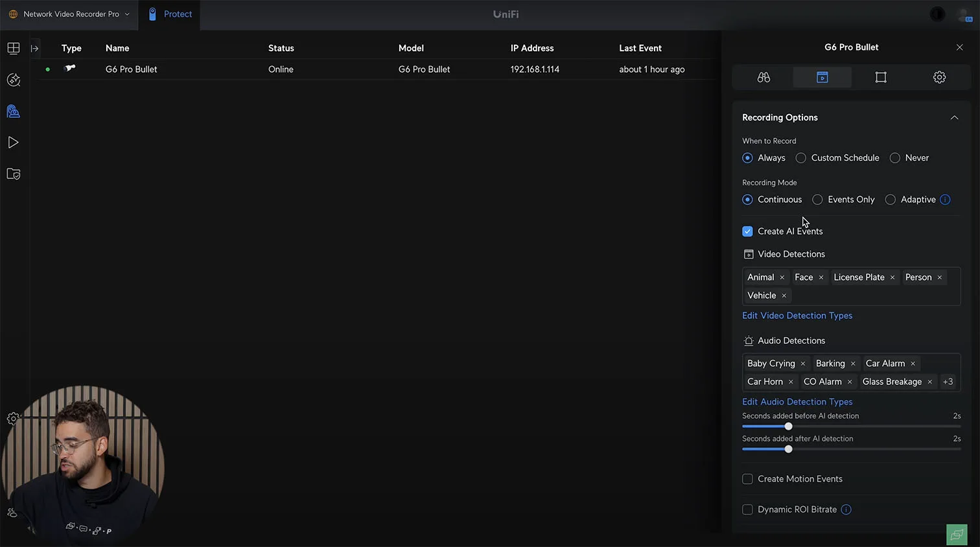Edit Audio Detection Types link
Image resolution: width=980 pixels, height=547 pixels.
coord(797,402)
